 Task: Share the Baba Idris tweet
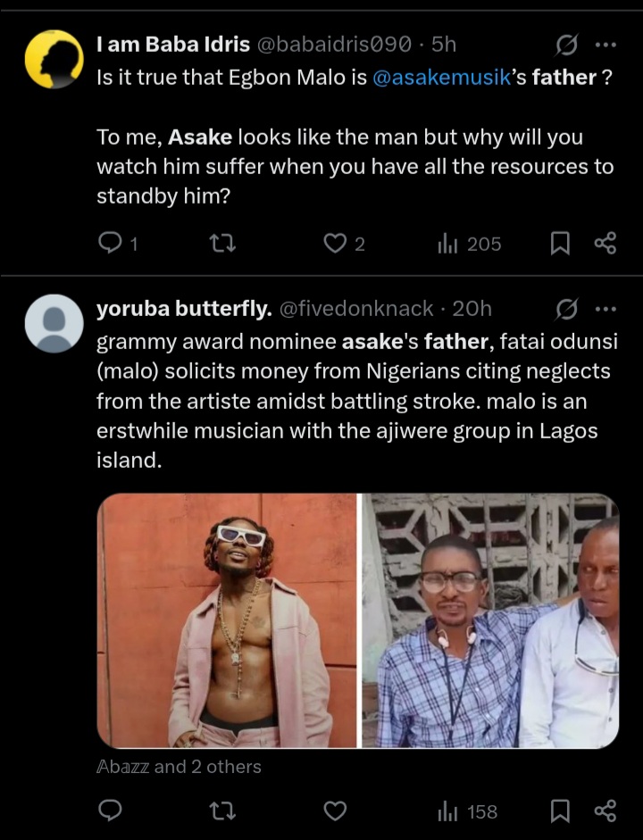[x=605, y=244]
